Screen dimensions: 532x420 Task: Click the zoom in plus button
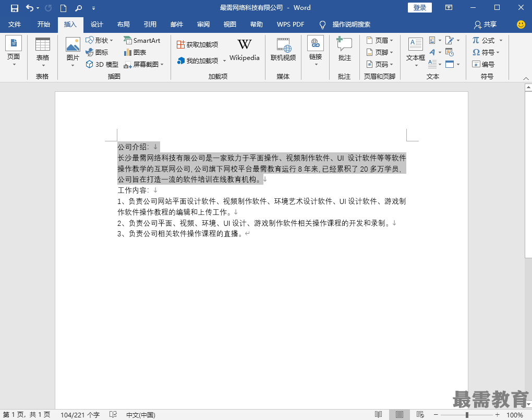click(x=498, y=415)
